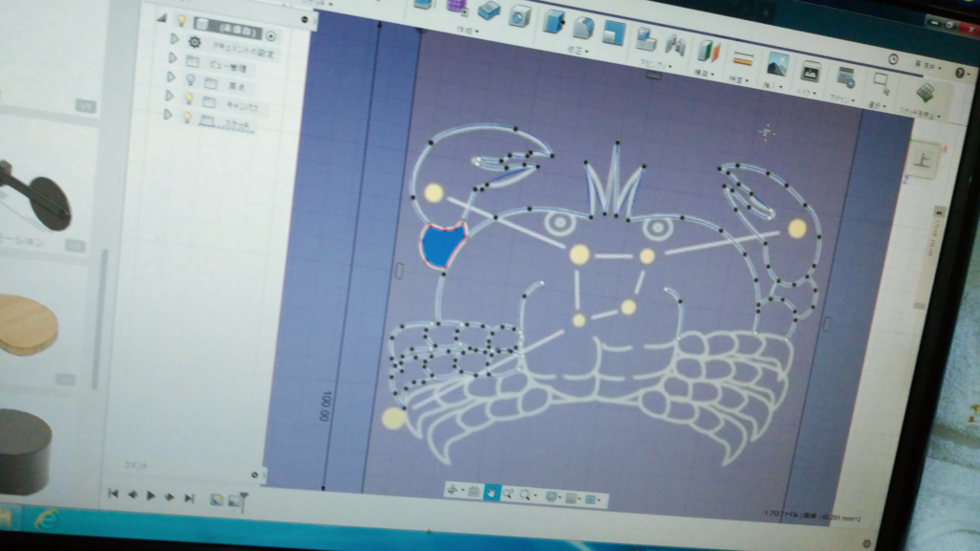Collapse the root component tree triangle

point(163,19)
